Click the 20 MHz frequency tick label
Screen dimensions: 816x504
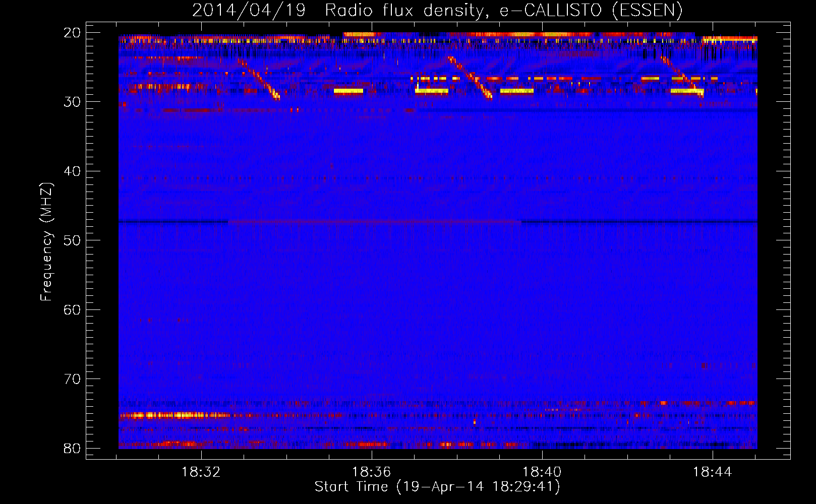tap(72, 33)
